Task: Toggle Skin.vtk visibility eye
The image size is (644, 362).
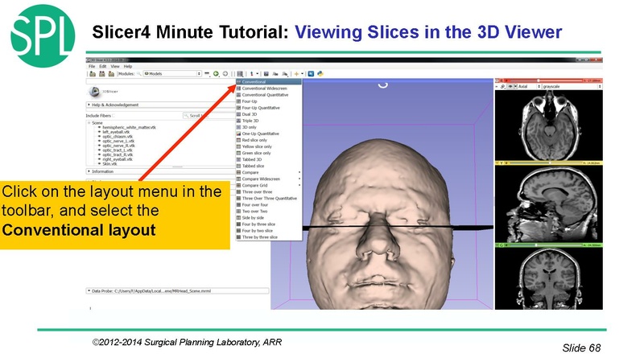Action: (99, 164)
